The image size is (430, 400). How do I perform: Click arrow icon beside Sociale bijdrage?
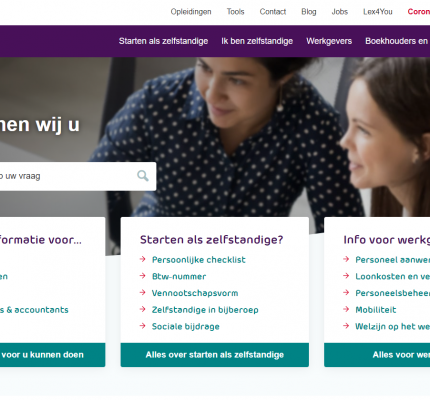point(143,326)
